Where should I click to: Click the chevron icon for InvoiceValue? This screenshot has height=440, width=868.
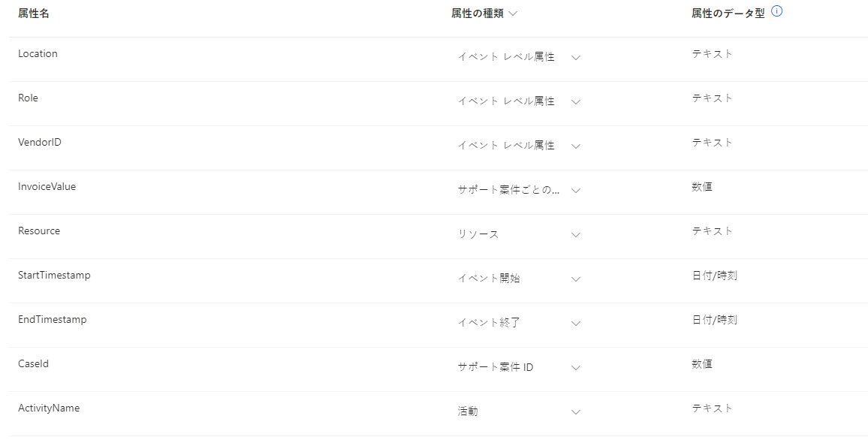click(x=576, y=190)
